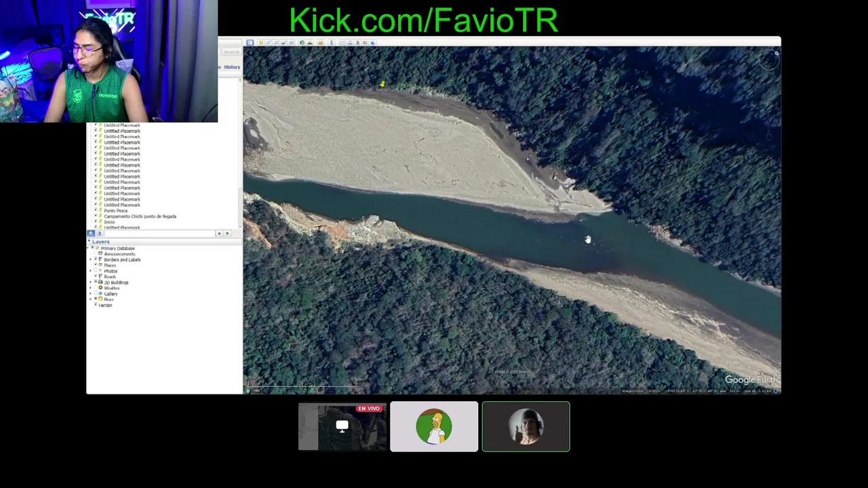
Task: Expand the More layer node
Action: [90, 299]
